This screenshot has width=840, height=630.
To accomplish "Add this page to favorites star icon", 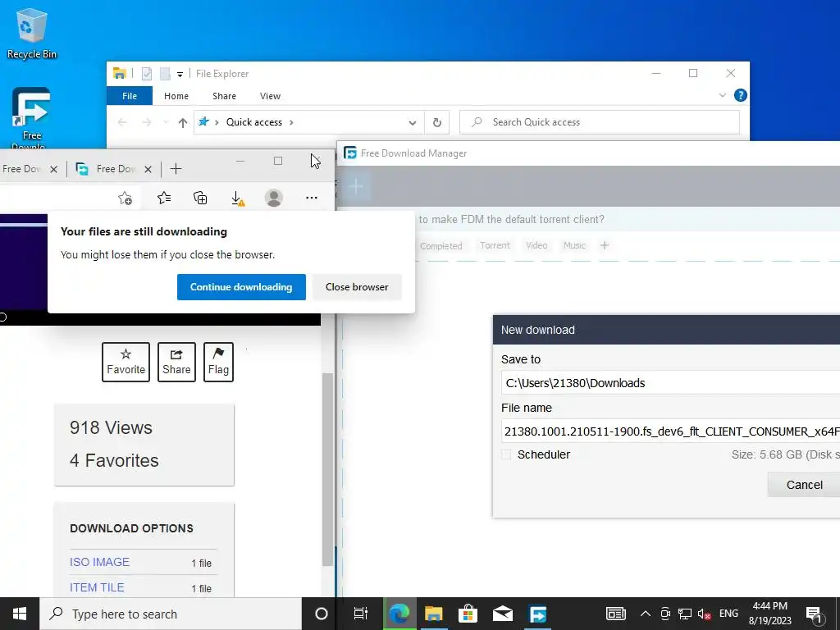I will point(125,199).
